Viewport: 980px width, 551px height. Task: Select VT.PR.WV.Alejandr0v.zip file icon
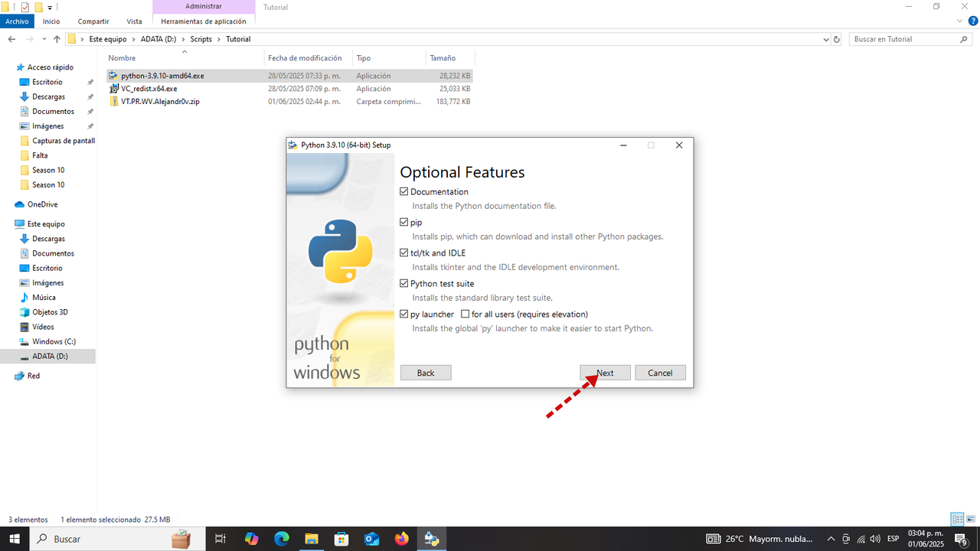coord(113,101)
